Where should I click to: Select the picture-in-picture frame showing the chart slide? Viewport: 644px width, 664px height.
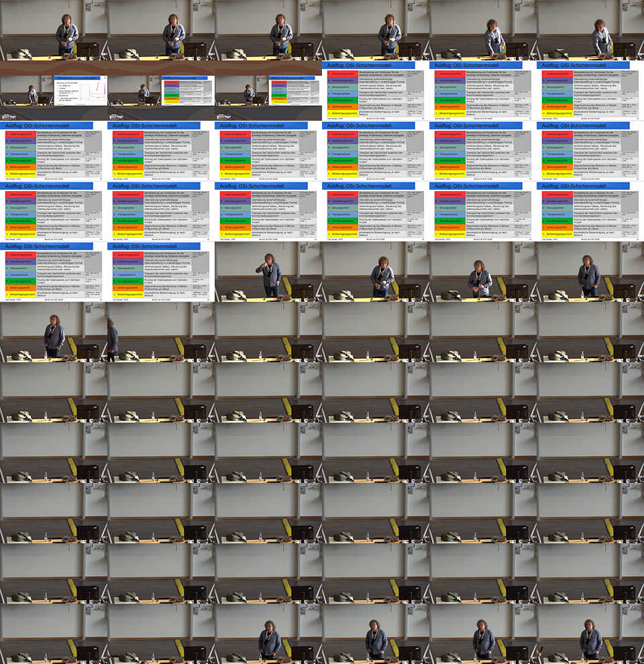tap(54, 91)
